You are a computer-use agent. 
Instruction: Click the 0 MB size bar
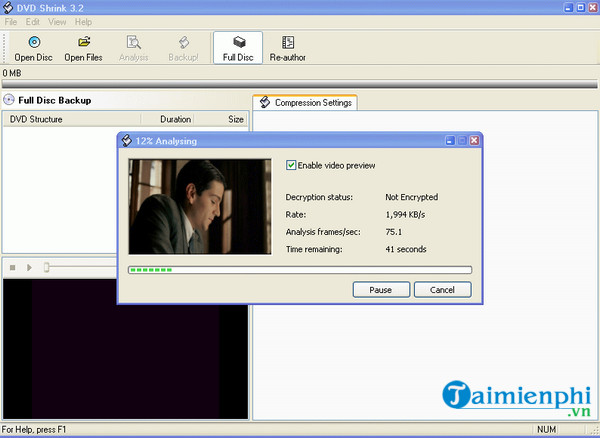[300, 84]
